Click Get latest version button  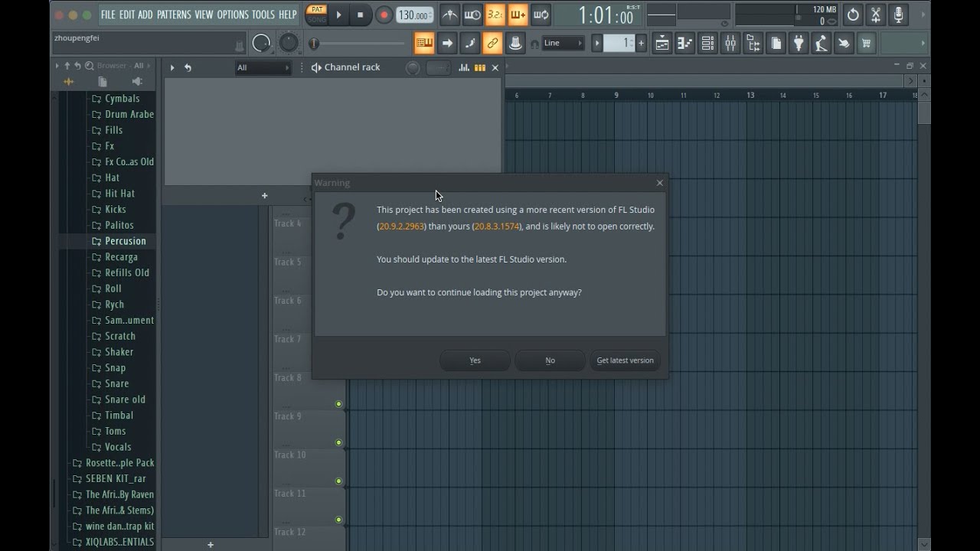pyautogui.click(x=626, y=360)
